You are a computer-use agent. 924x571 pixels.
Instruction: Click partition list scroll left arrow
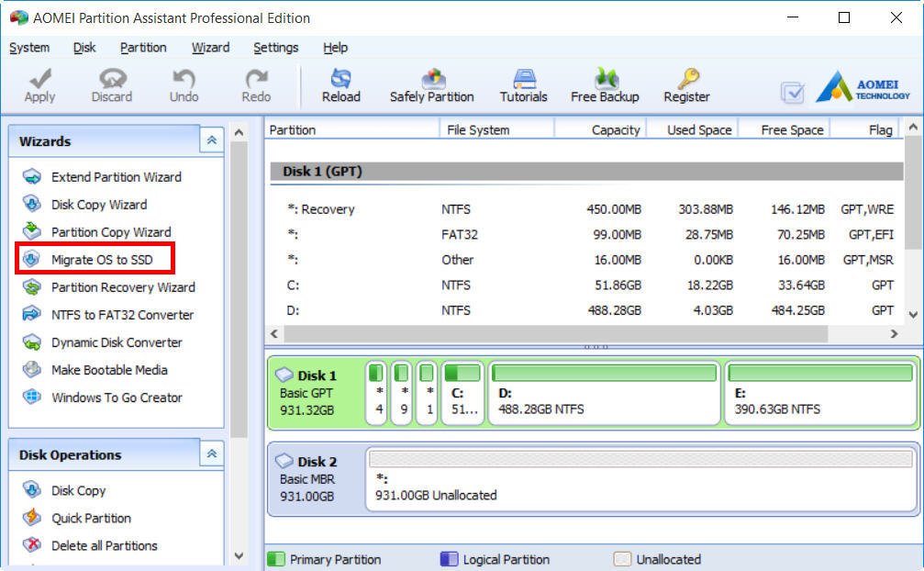274,333
